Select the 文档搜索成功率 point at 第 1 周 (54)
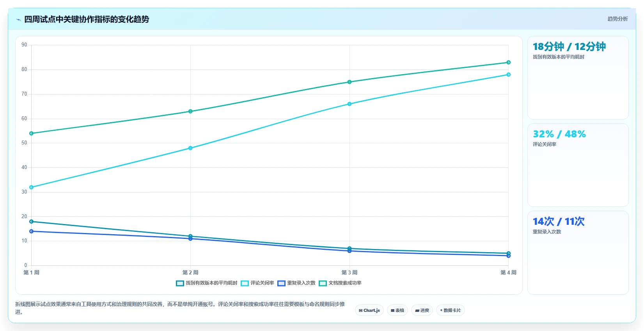The height and width of the screenshot is (331, 644). 32,133
